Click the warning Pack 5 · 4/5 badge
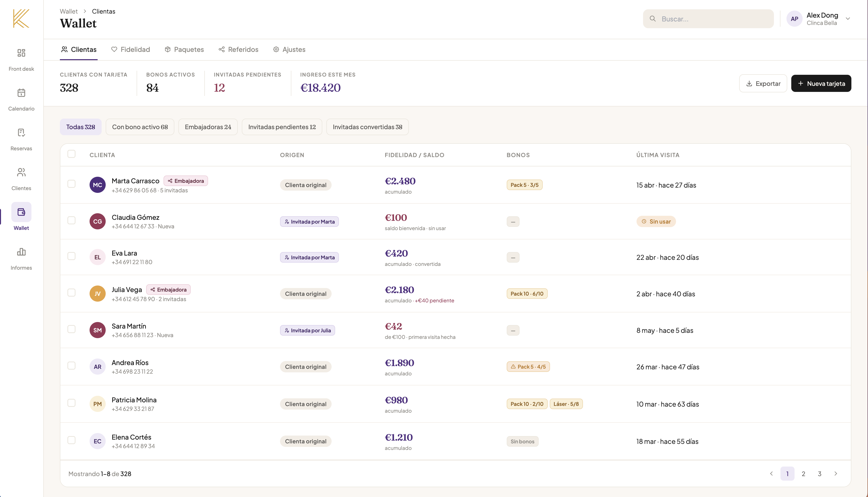This screenshot has width=868, height=497. pos(528,367)
